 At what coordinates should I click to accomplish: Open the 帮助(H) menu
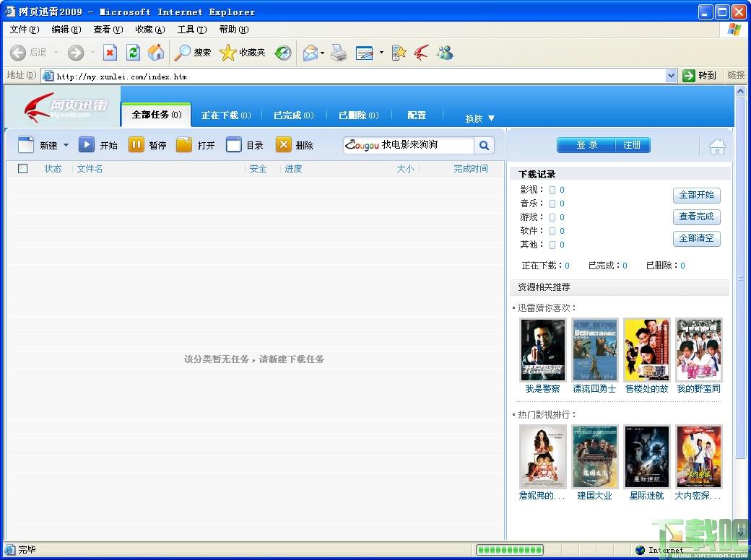pos(234,29)
